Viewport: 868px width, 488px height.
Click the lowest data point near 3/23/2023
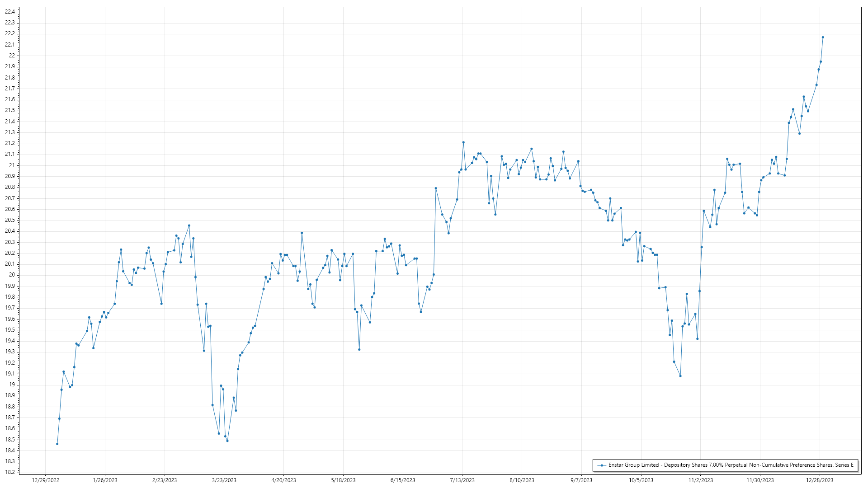point(227,441)
